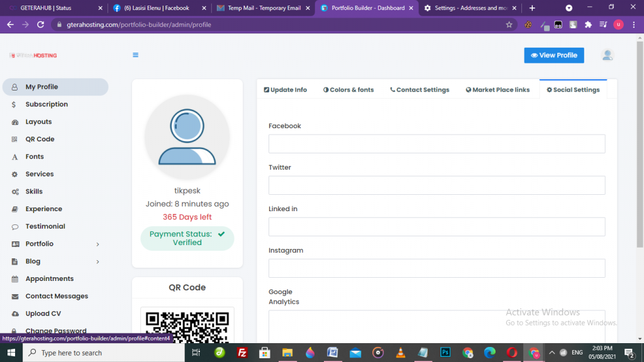Open Change Password in sidebar
This screenshot has height=362, width=644.
pos(55,331)
